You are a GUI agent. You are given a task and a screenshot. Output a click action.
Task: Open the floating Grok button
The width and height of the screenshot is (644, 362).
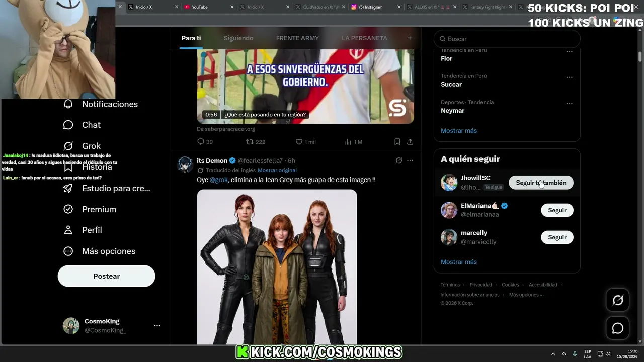point(617,300)
